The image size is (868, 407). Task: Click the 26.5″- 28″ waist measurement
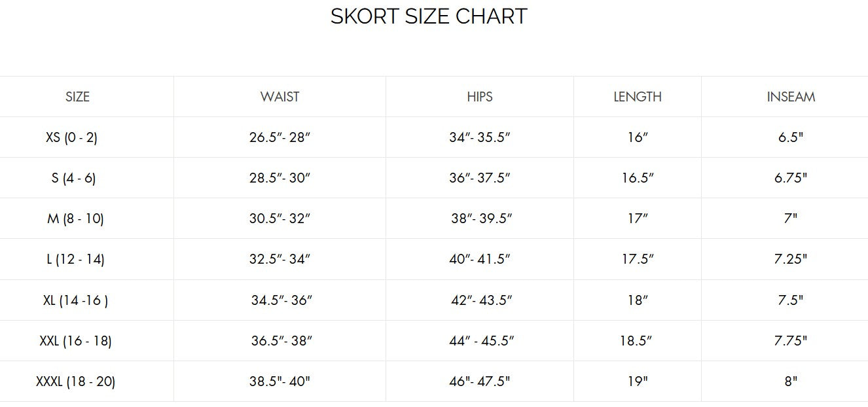pos(280,137)
